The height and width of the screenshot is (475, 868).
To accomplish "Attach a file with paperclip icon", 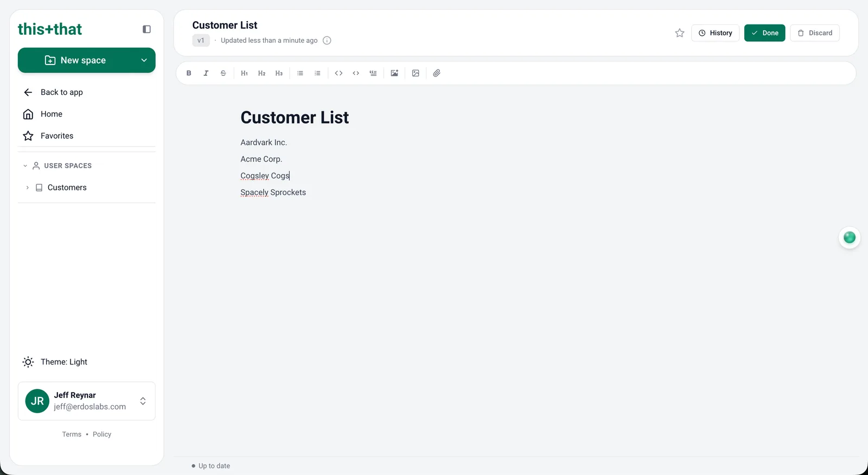I will coord(437,73).
